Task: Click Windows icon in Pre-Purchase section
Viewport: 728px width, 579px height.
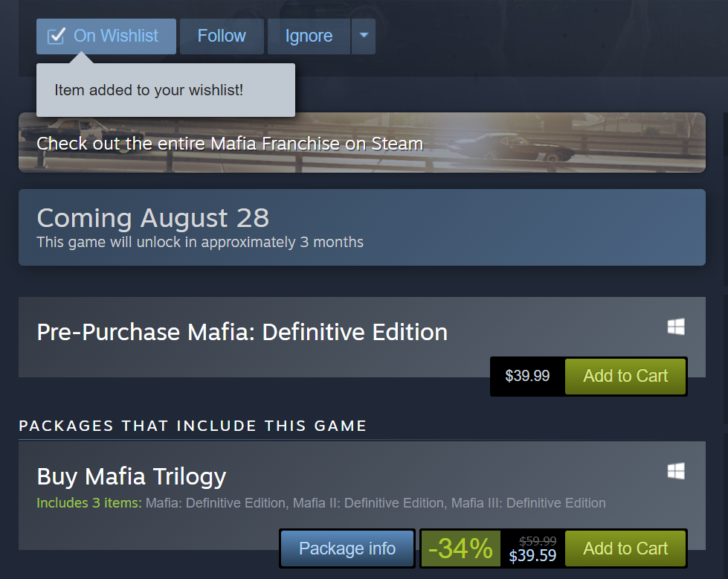Action: (x=676, y=327)
